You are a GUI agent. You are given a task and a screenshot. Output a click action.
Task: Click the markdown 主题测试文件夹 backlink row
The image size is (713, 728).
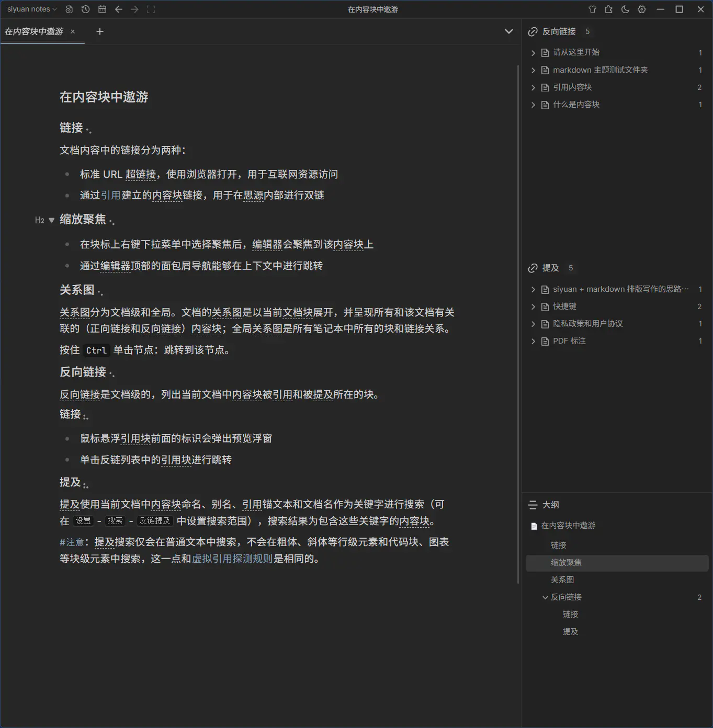coord(617,70)
